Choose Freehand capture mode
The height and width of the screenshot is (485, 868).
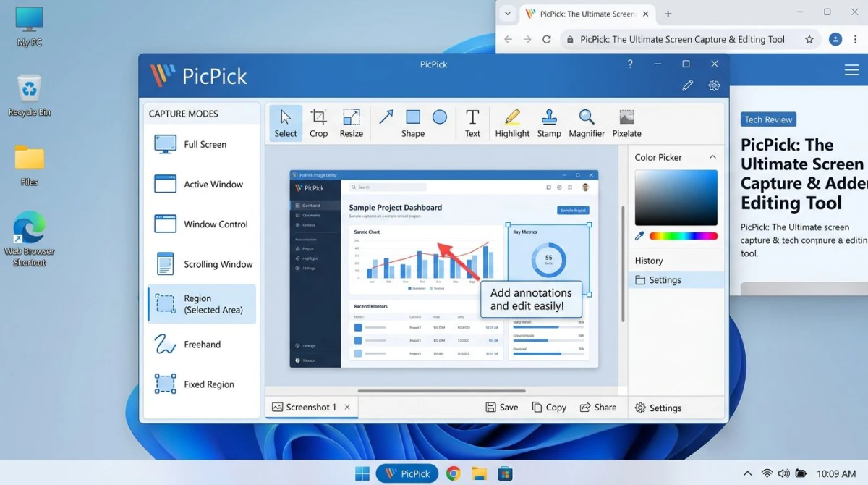coord(203,345)
